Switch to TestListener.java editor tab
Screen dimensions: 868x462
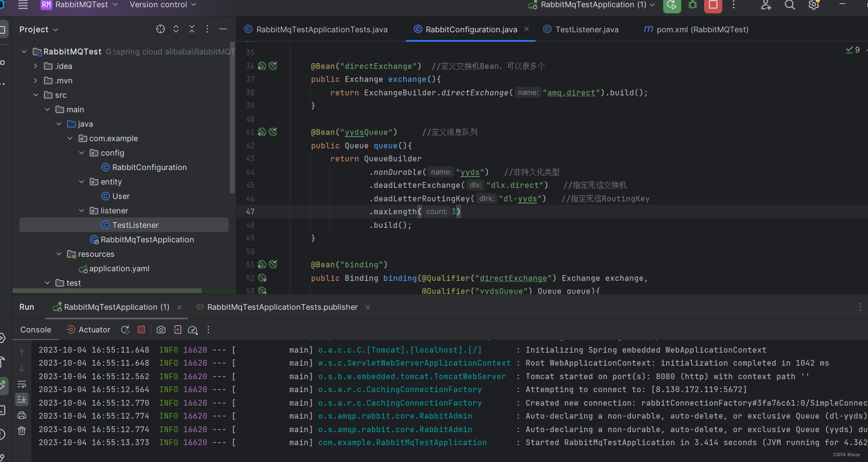581,29
